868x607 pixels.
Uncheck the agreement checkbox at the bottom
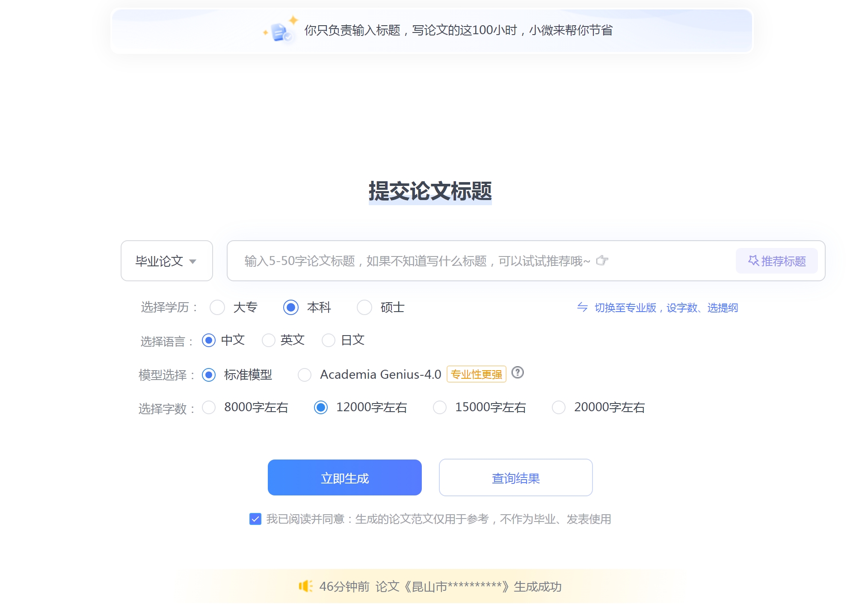click(255, 519)
